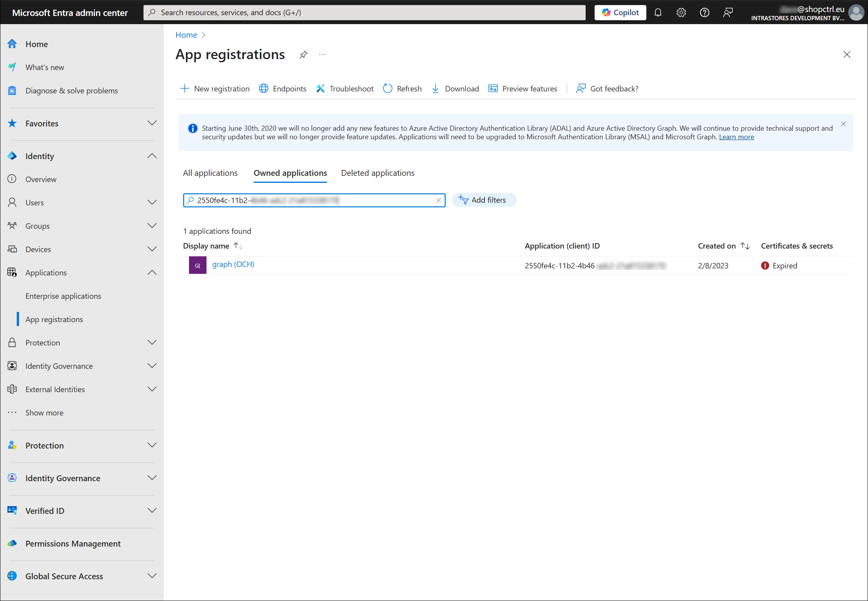Click the Favorites star icon
Viewport: 868px width, 601px height.
12,123
